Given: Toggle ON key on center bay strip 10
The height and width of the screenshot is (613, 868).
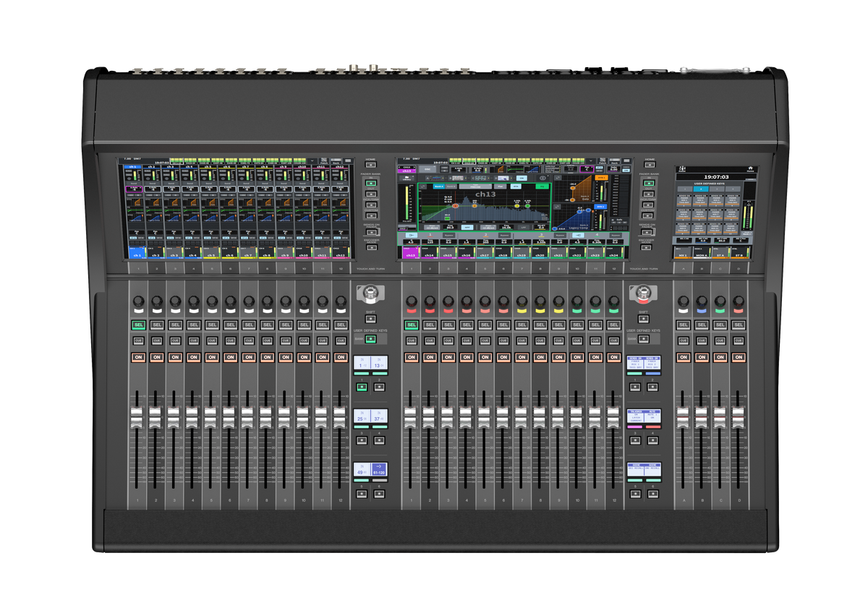Looking at the screenshot, I should (x=576, y=357).
